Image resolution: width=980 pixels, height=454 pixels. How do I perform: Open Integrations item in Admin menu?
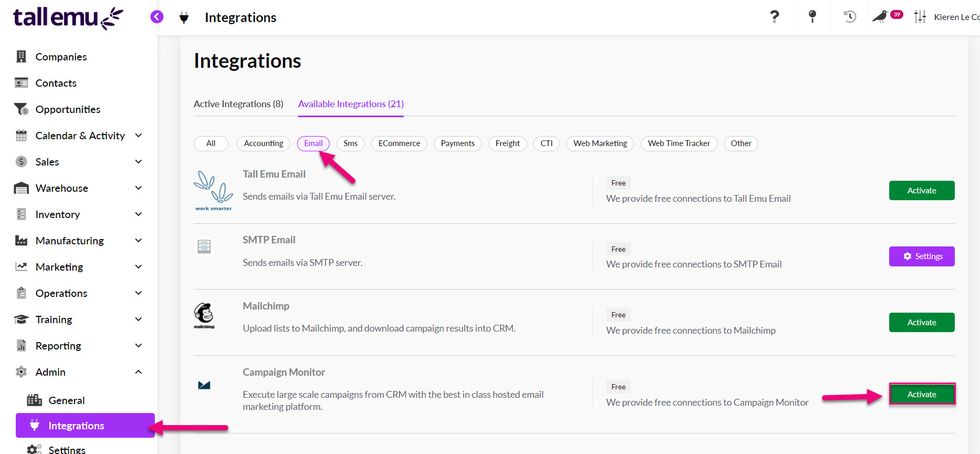click(x=85, y=425)
